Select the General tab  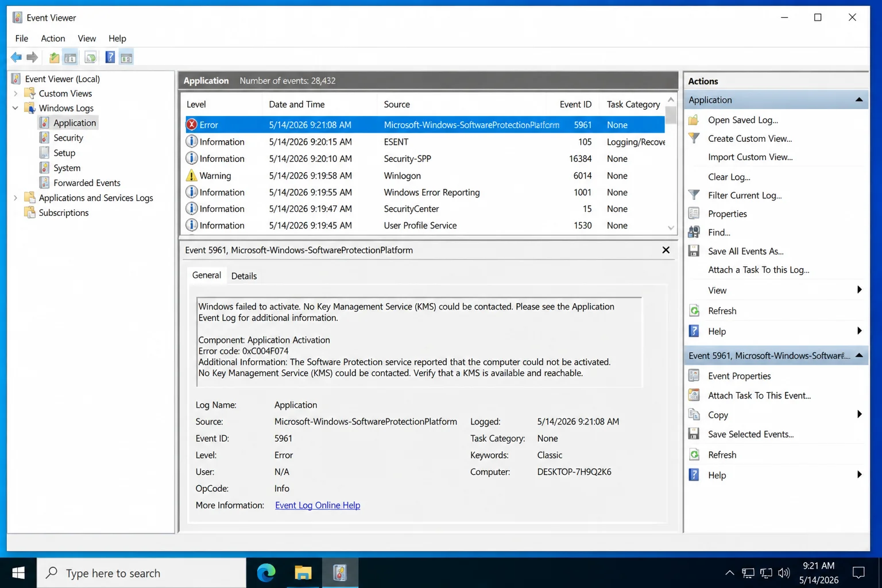tap(207, 276)
